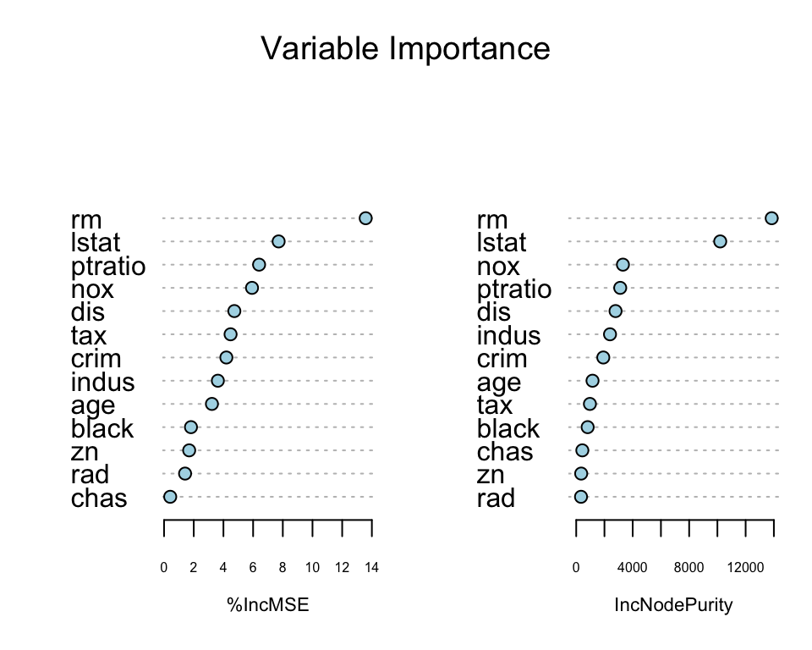Click the chas dot in the %IncMSE panel
Viewport: 812px width, 650px height.
170,497
